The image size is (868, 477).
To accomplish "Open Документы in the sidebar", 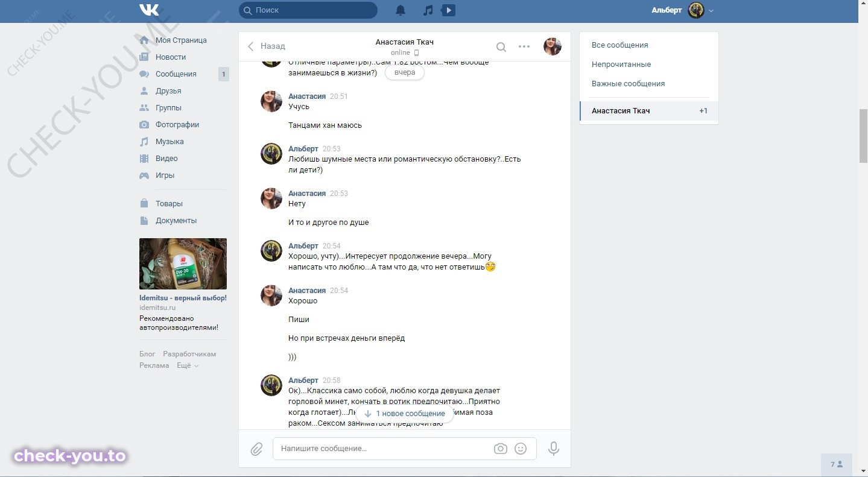I will [x=176, y=221].
